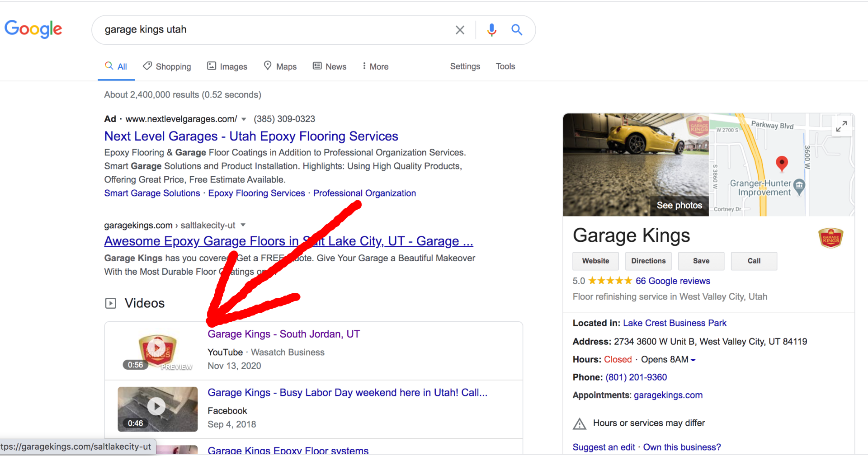This screenshot has height=456, width=868.
Task: Click the Videos section icon
Action: (x=110, y=303)
